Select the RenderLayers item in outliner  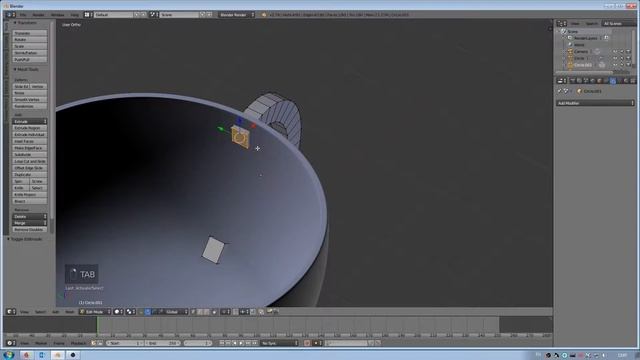586,38
